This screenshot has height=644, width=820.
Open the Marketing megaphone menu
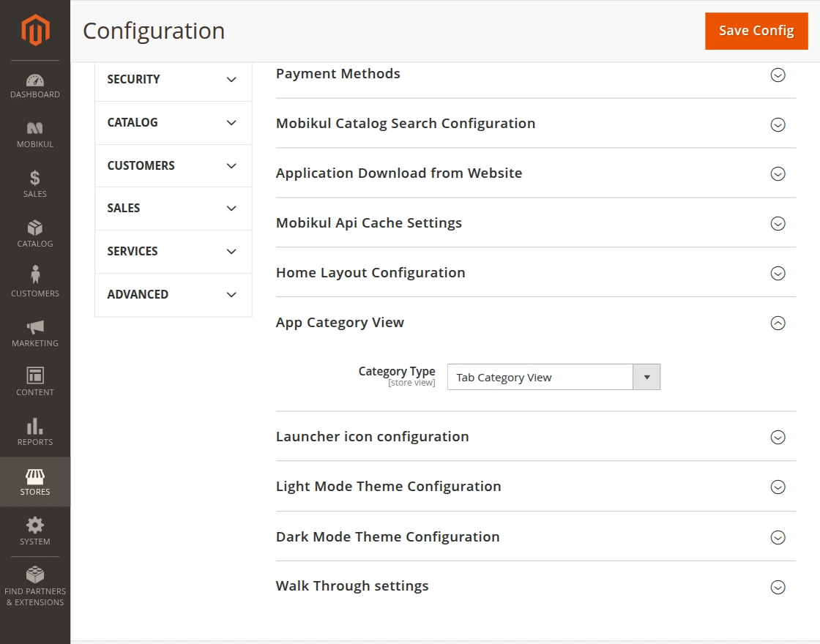[x=35, y=334]
